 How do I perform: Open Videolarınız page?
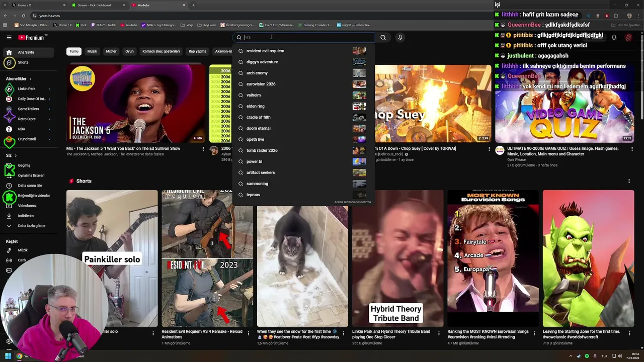(29, 206)
